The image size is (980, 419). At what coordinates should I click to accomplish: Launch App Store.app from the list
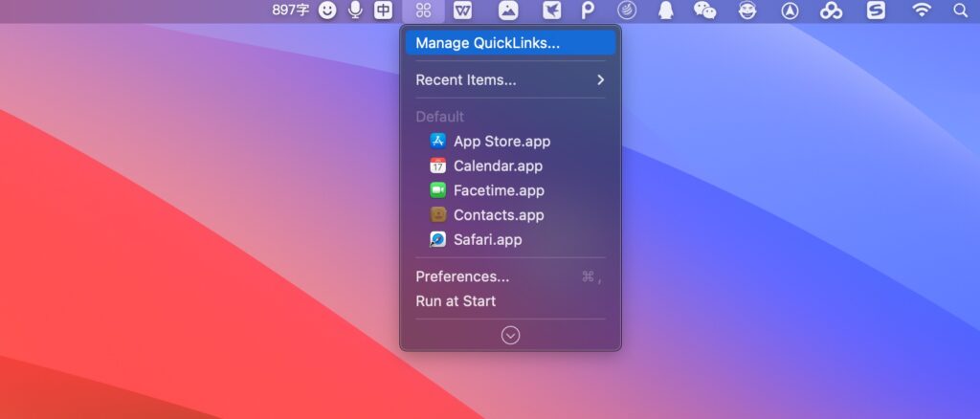[x=501, y=142]
